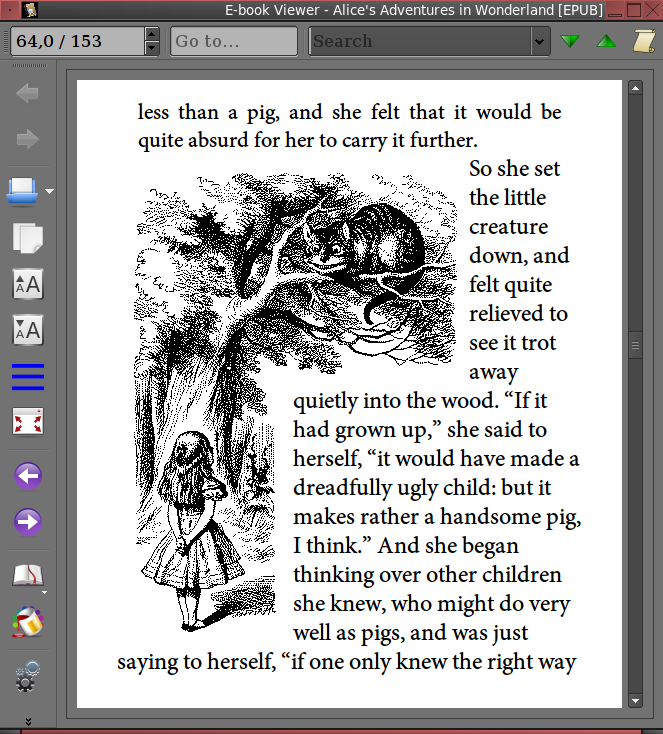This screenshot has height=734, width=663.
Task: Expand the hidden toolbar items chevron
Action: [x=27, y=720]
